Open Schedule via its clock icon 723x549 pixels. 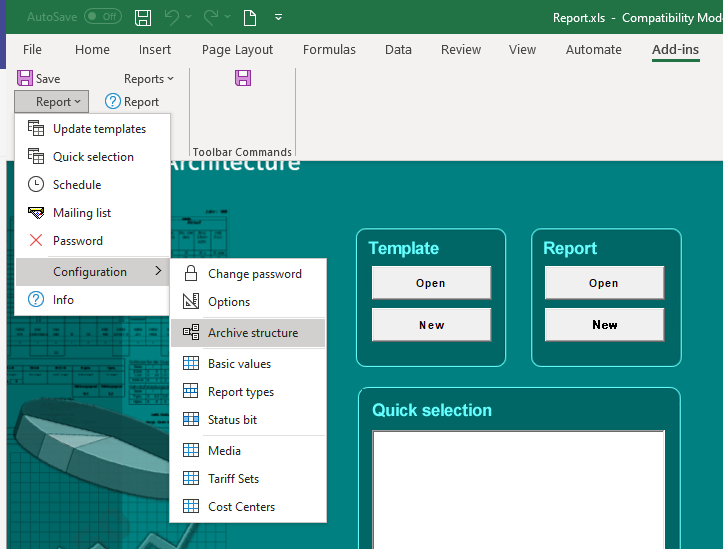(x=36, y=185)
